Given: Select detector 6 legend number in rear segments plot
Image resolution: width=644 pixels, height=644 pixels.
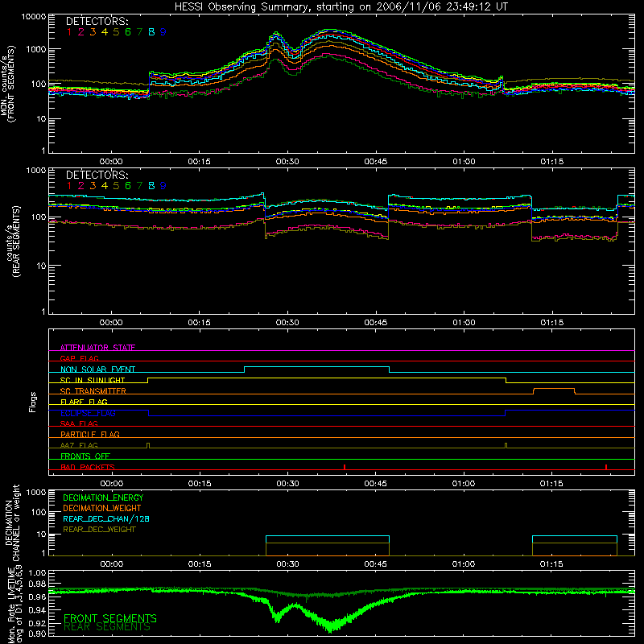Looking at the screenshot, I should (x=128, y=186).
